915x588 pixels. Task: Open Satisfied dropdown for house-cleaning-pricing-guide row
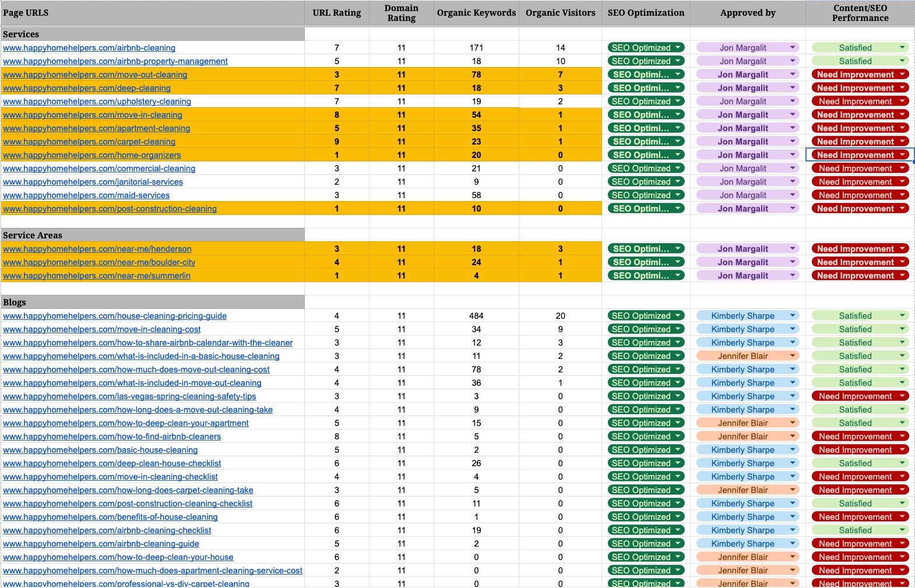click(x=902, y=316)
